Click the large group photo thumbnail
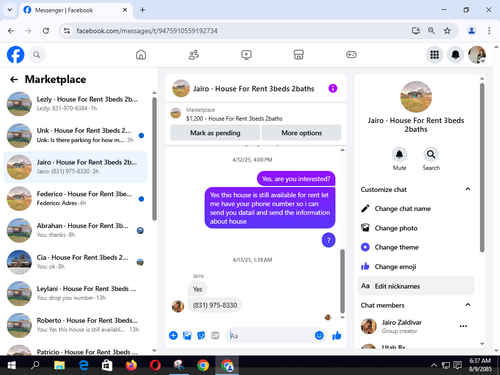Viewport: 500px width, 375px height. 416,97
